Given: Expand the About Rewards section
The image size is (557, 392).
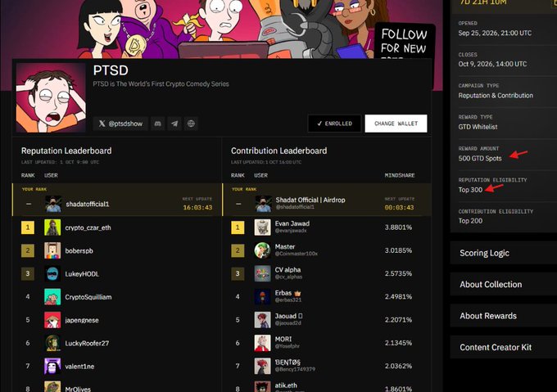Looking at the screenshot, I should click(x=504, y=316).
